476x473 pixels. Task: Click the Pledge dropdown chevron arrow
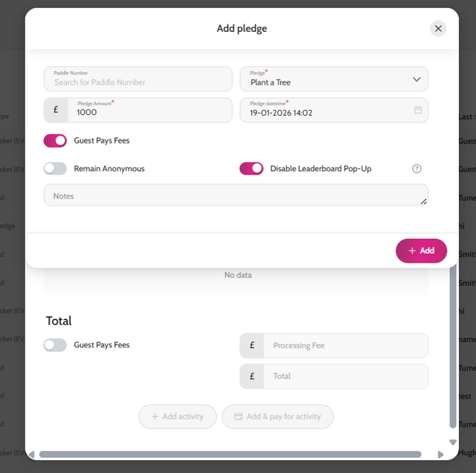click(x=416, y=79)
